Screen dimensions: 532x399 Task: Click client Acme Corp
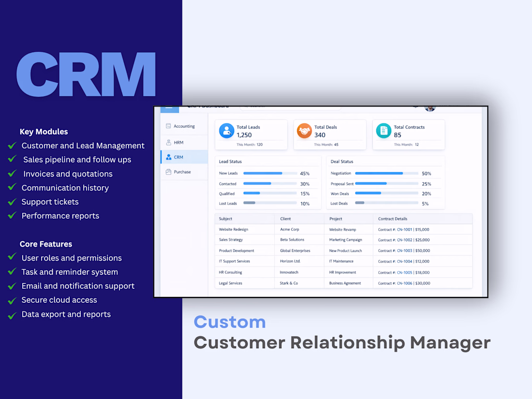click(x=289, y=230)
